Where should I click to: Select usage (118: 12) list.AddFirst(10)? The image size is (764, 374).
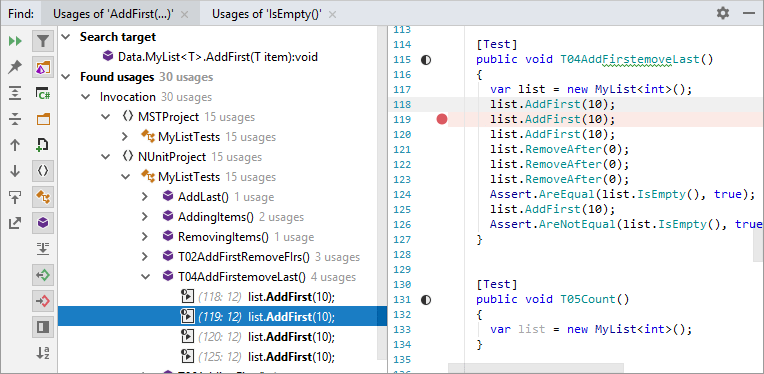tap(222, 297)
